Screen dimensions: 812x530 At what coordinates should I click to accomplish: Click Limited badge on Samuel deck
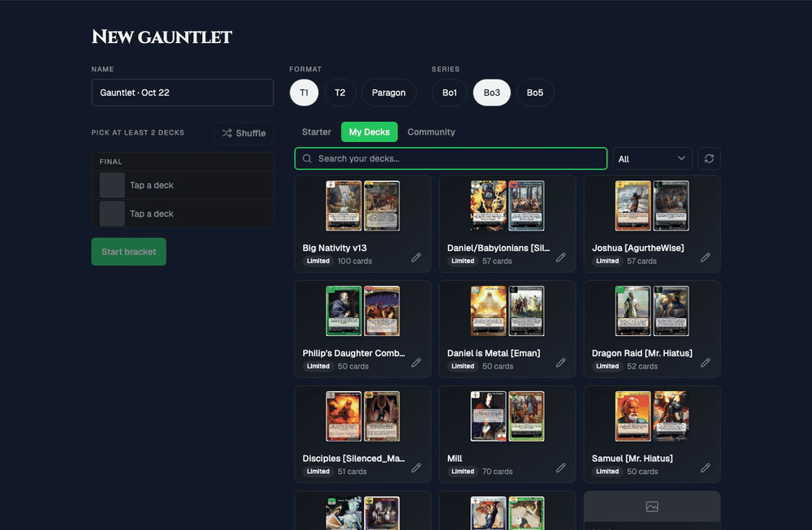click(607, 472)
